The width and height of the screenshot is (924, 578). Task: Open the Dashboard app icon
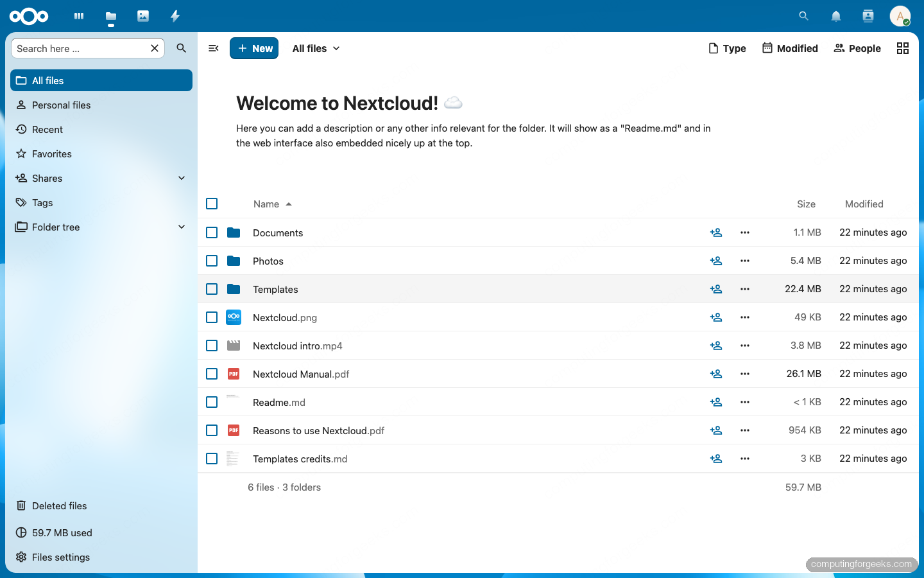point(79,16)
